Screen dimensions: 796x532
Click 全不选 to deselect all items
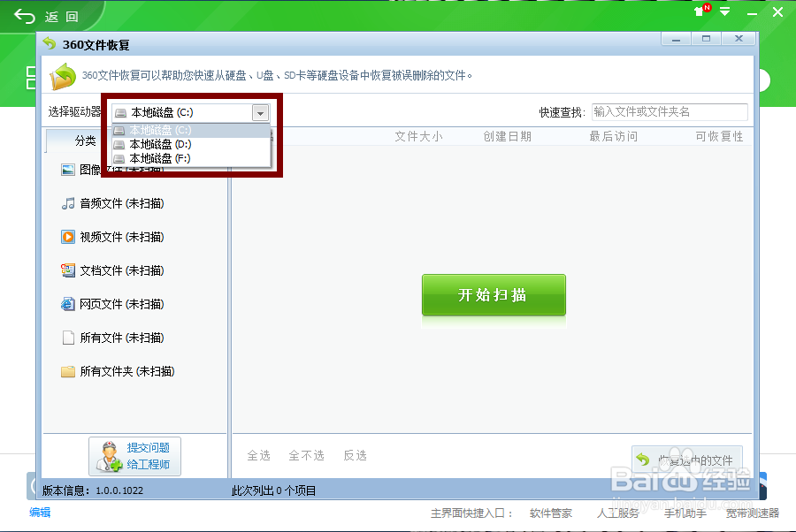pos(306,455)
